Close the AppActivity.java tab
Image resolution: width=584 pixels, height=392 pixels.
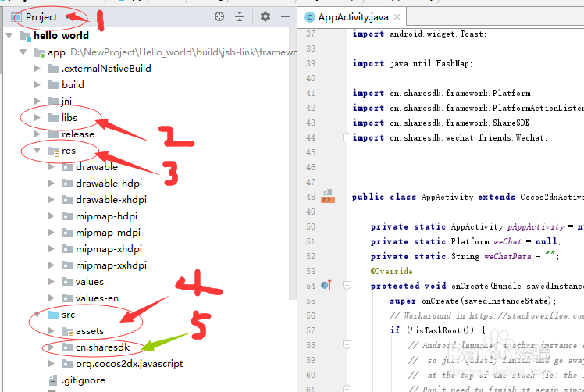pos(397,16)
